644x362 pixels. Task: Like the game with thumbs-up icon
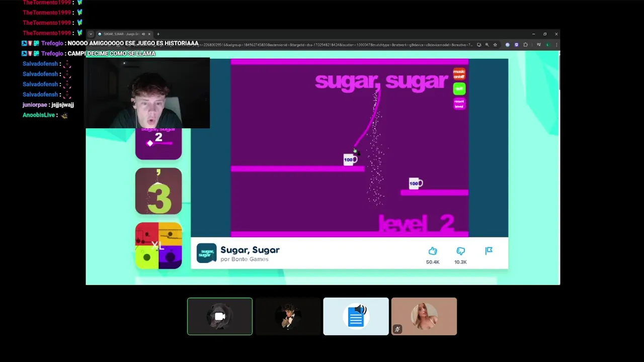(x=433, y=251)
